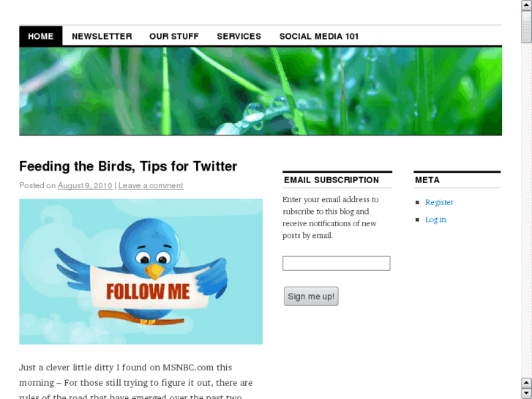Open Social Media 101 page

[319, 37]
